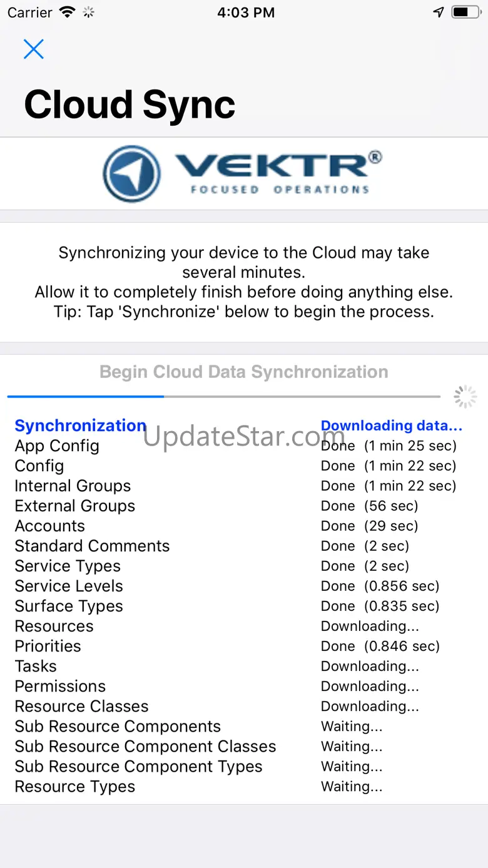
Task: Tap the Tasks sync entry
Action: (x=36, y=666)
